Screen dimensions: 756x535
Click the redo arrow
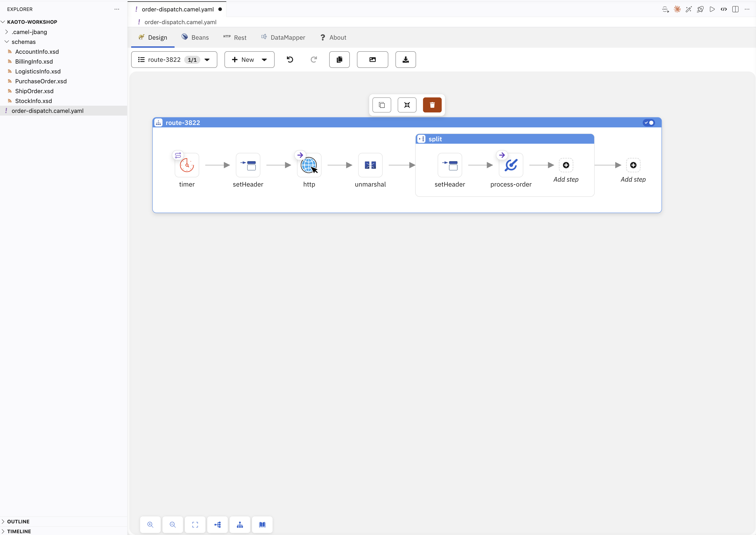point(314,60)
